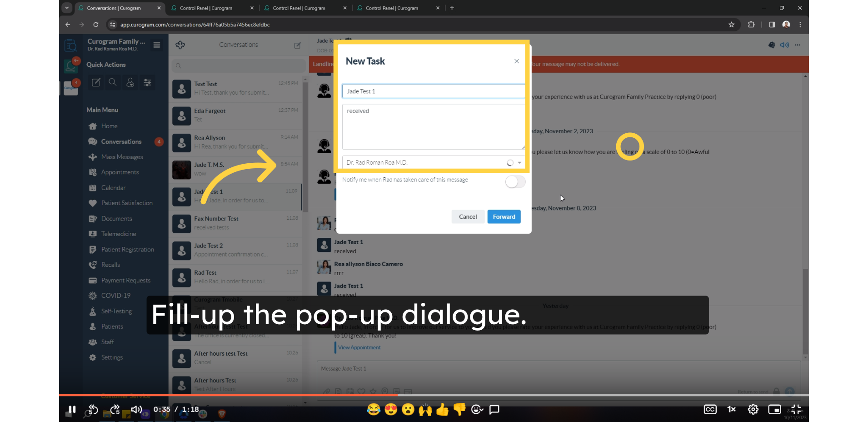This screenshot has width=868, height=422.
Task: Reload the browser page
Action: tap(96, 25)
